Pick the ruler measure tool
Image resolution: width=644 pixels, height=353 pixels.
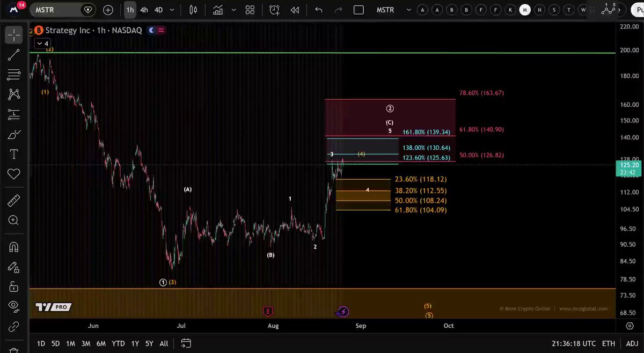(13, 201)
